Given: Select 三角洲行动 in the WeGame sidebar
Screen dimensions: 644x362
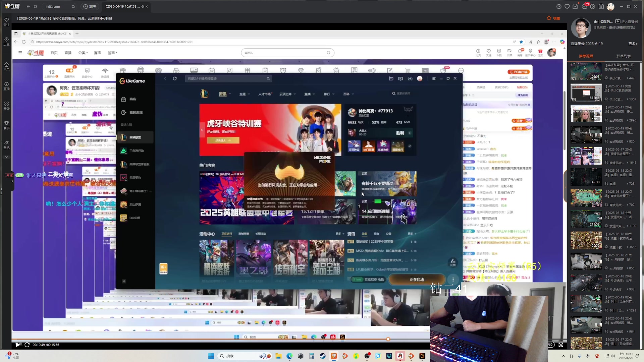Looking at the screenshot, I should coord(136,151).
